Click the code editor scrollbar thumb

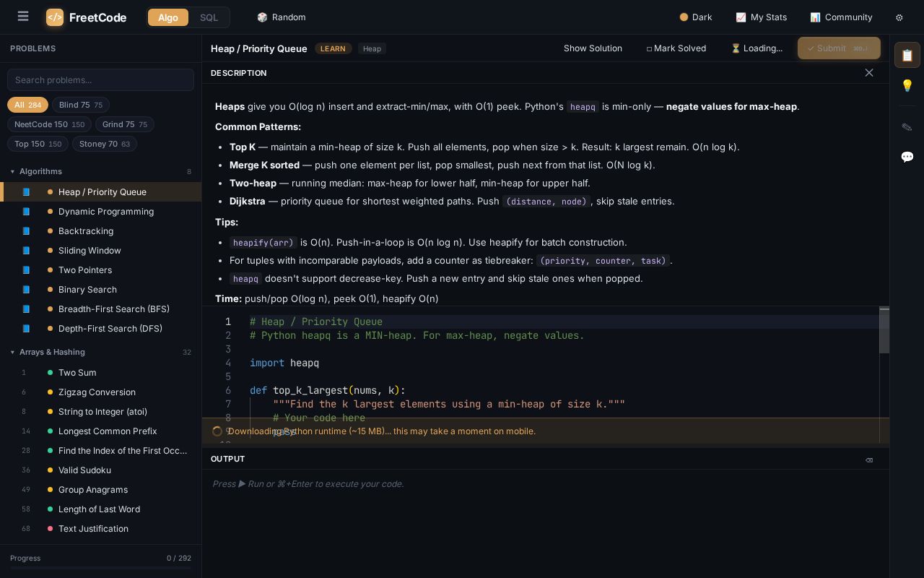pos(884,330)
